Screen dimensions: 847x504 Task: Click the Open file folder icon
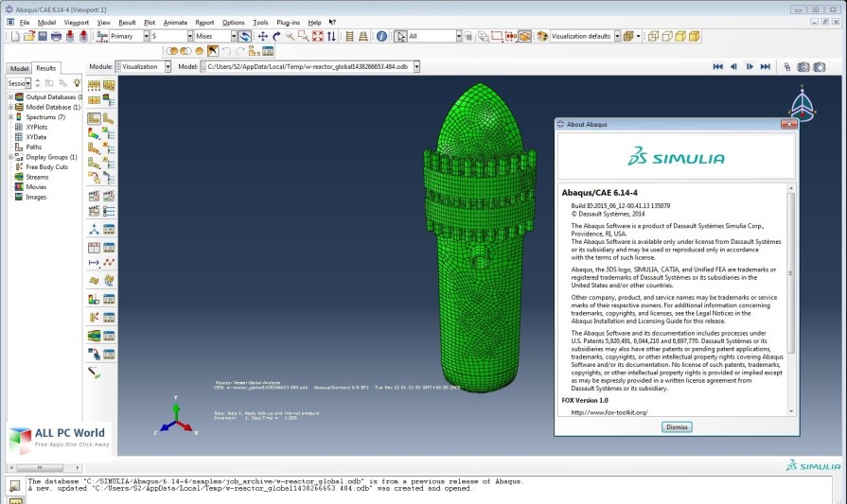(x=29, y=36)
